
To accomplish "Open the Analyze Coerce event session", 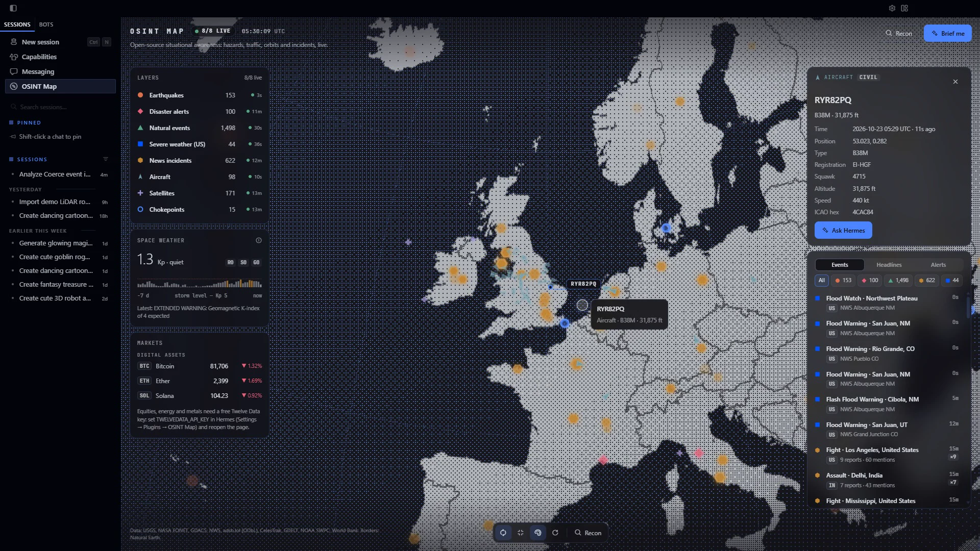I will pyautogui.click(x=60, y=174).
